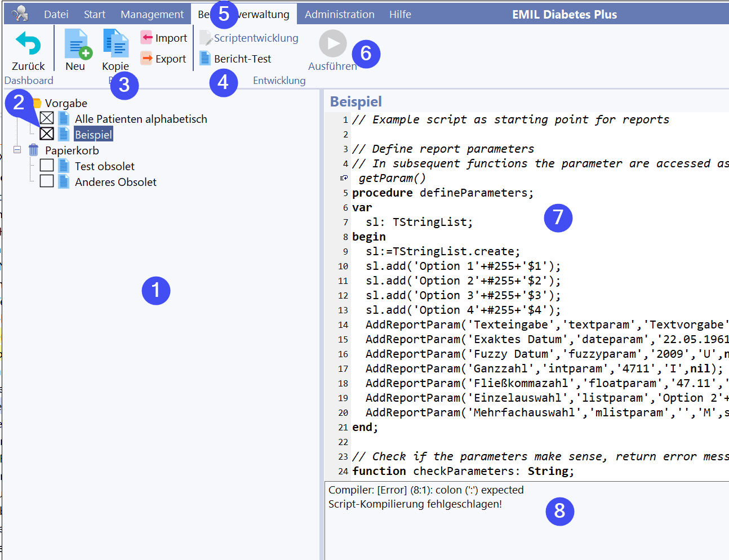
Task: Open the Datei menu
Action: pyautogui.click(x=56, y=14)
